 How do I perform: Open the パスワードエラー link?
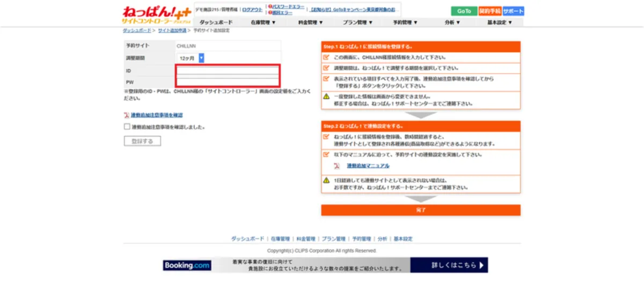[288, 6]
